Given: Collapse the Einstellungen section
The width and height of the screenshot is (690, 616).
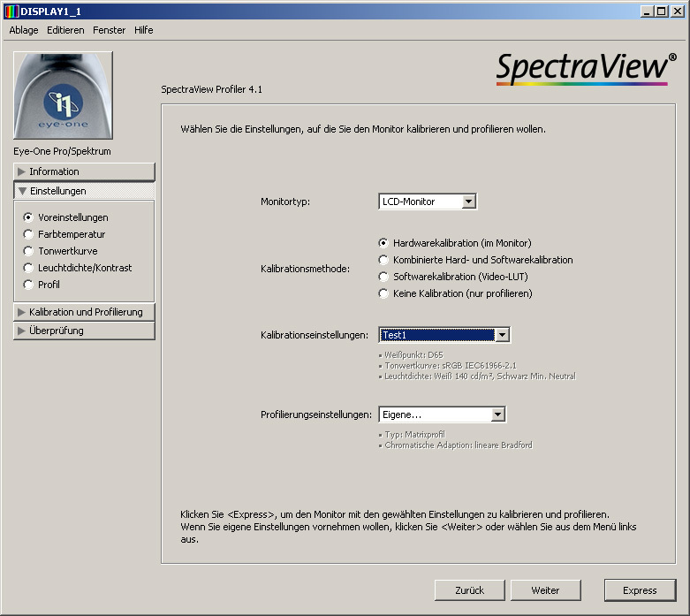Looking at the screenshot, I should [x=84, y=191].
